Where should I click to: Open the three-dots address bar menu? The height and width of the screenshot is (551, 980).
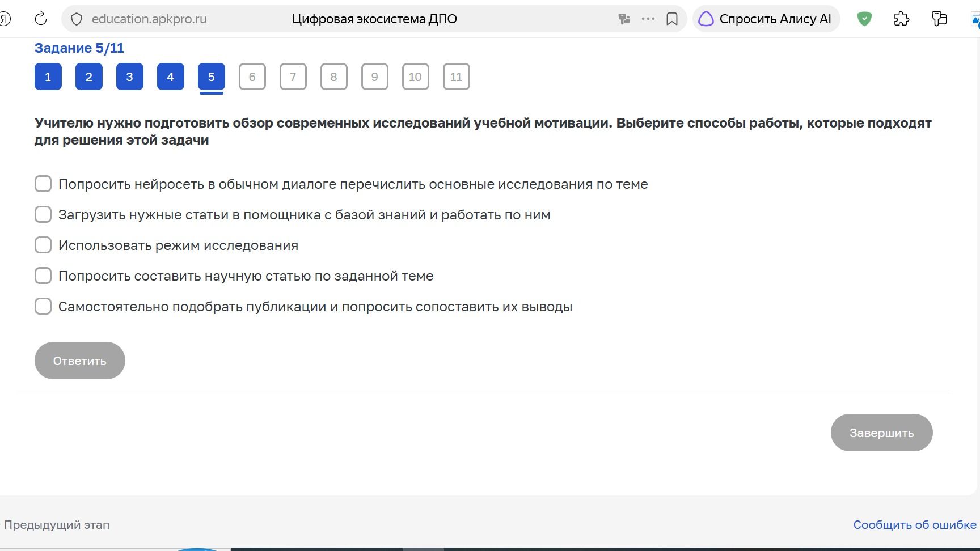point(648,19)
